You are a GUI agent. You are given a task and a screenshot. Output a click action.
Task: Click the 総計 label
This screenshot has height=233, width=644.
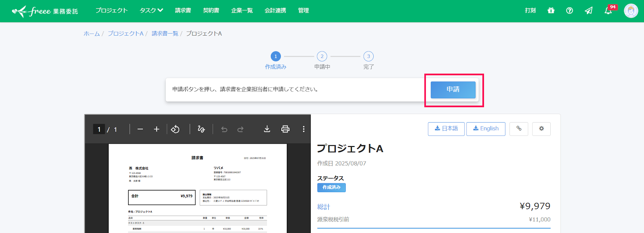point(324,207)
